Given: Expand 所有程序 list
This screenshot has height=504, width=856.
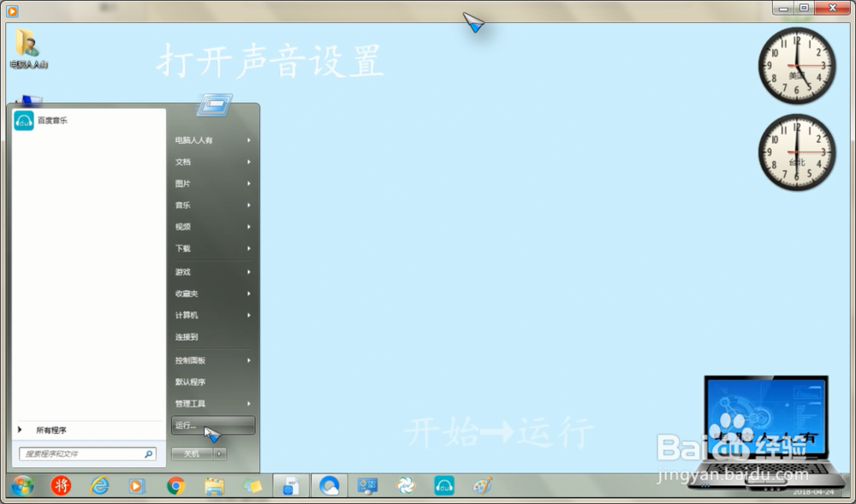Looking at the screenshot, I should click(88, 430).
